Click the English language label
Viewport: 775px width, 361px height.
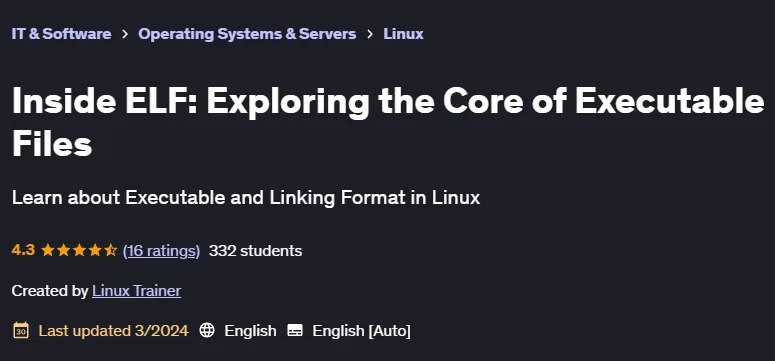[x=251, y=330]
